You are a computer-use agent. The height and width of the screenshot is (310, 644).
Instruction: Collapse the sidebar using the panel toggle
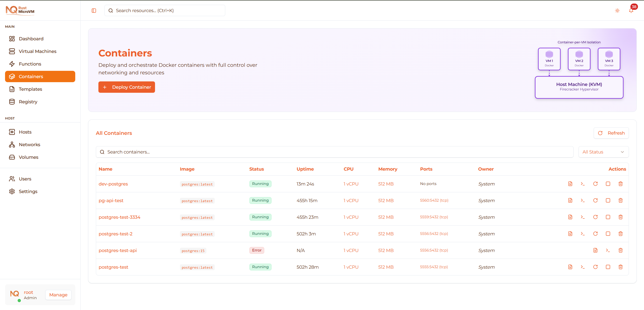click(94, 10)
